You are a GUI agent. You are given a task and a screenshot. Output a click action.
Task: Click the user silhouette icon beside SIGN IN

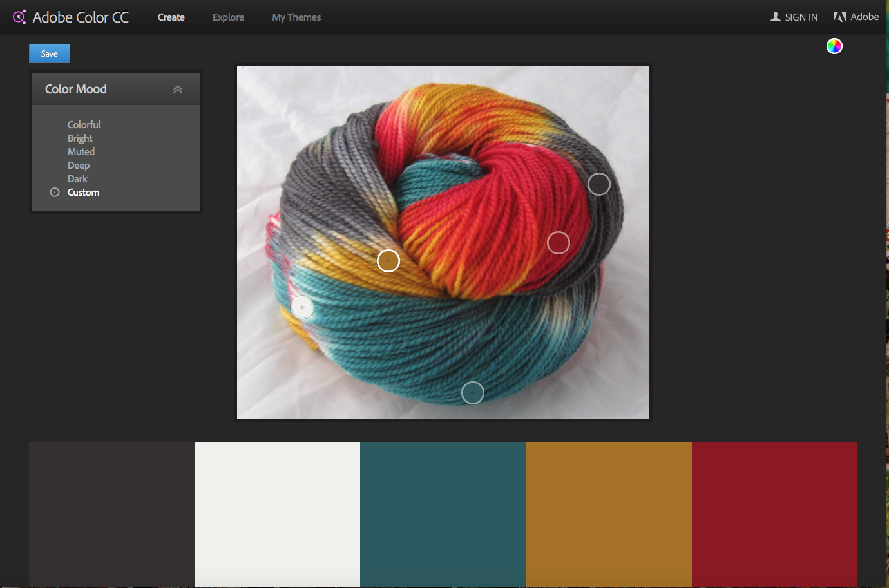[776, 17]
